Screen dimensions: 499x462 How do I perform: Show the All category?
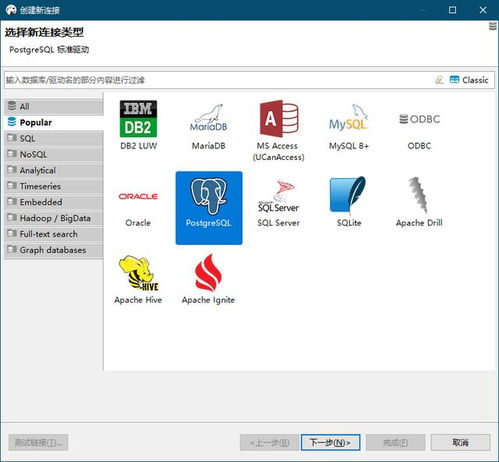point(54,106)
